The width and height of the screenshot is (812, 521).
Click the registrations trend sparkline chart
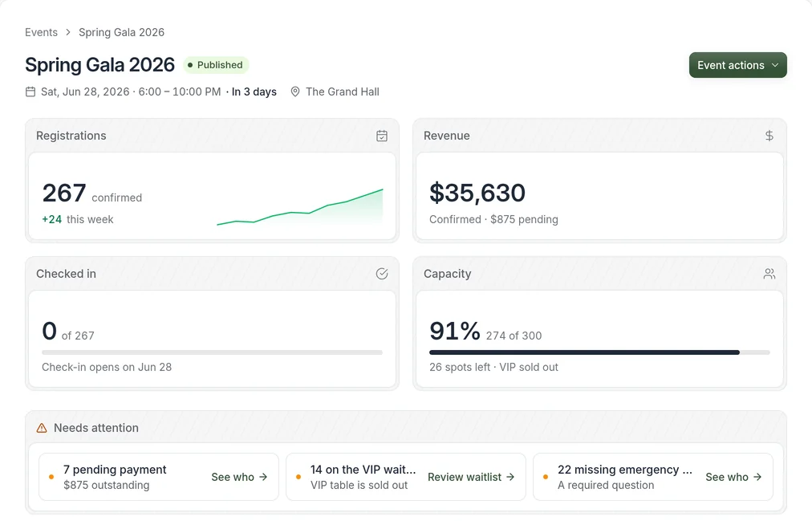(300, 206)
